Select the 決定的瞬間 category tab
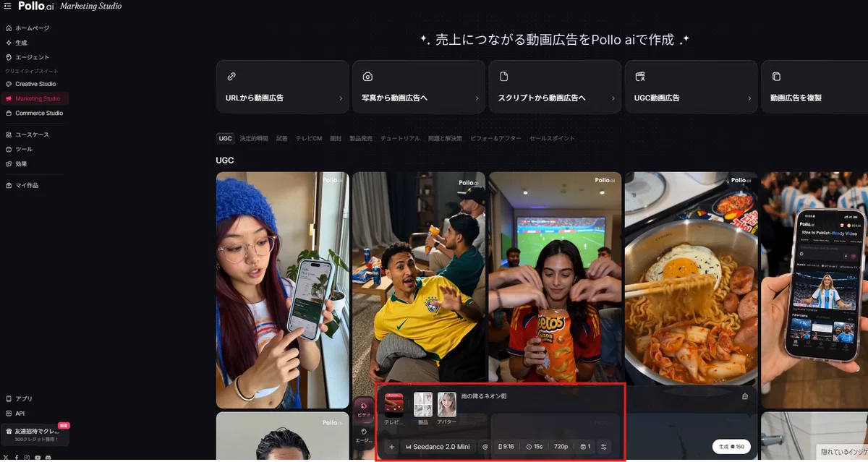 pyautogui.click(x=254, y=138)
